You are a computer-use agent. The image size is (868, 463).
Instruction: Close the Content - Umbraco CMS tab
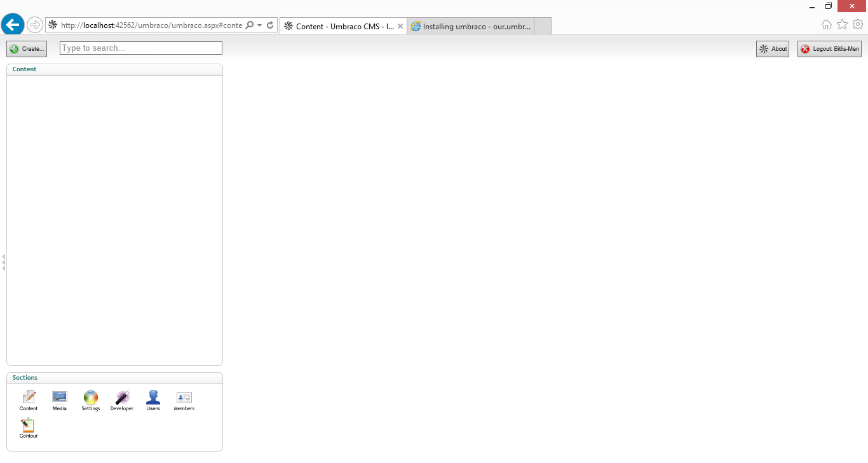pyautogui.click(x=400, y=26)
